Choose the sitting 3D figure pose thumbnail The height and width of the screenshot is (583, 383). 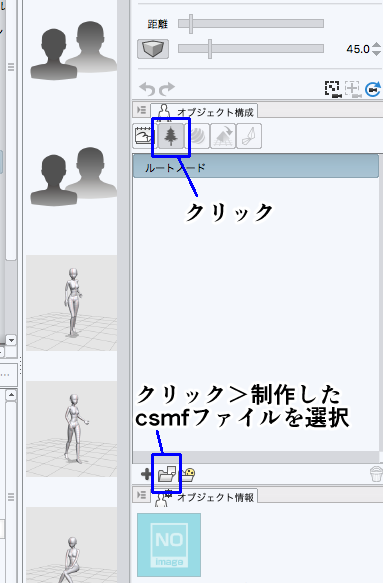[x=71, y=545]
